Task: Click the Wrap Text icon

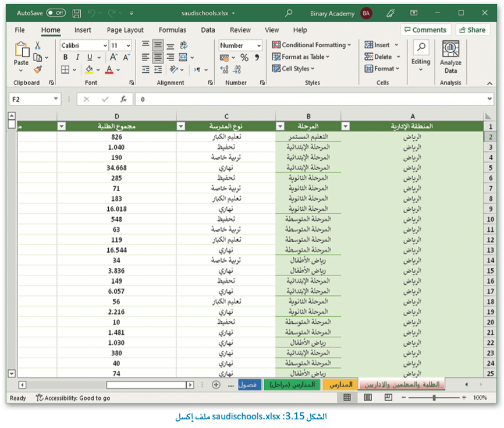Action: click(183, 45)
